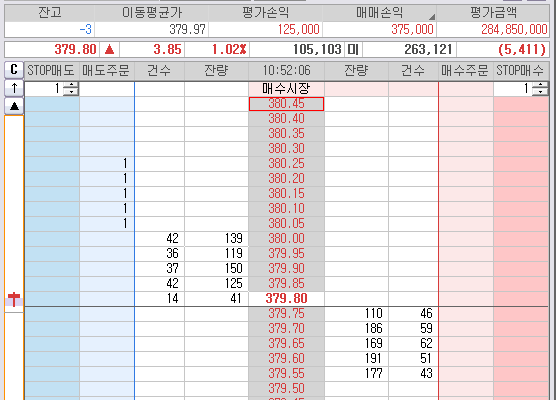Click the red cross current-price marker
This screenshot has height=400, width=556.
[14, 299]
